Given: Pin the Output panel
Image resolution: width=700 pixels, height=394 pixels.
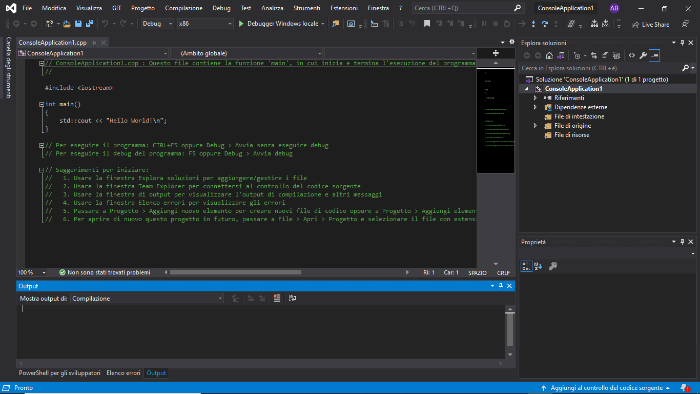Looking at the screenshot, I should point(500,286).
